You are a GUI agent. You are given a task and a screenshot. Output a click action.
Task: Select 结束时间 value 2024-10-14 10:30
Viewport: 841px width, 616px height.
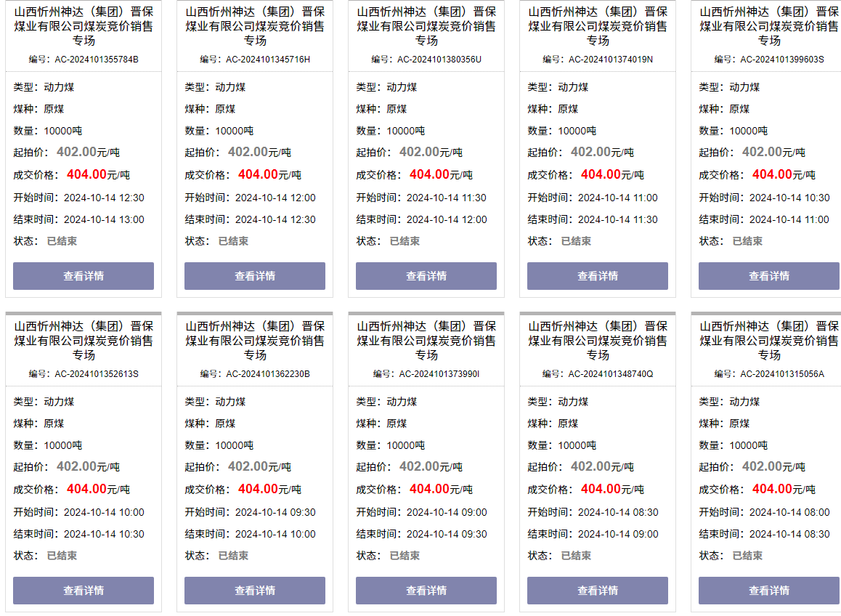click(x=104, y=534)
